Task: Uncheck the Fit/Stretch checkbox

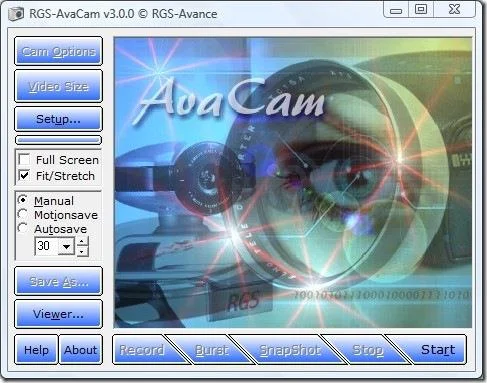Action: coord(24,175)
